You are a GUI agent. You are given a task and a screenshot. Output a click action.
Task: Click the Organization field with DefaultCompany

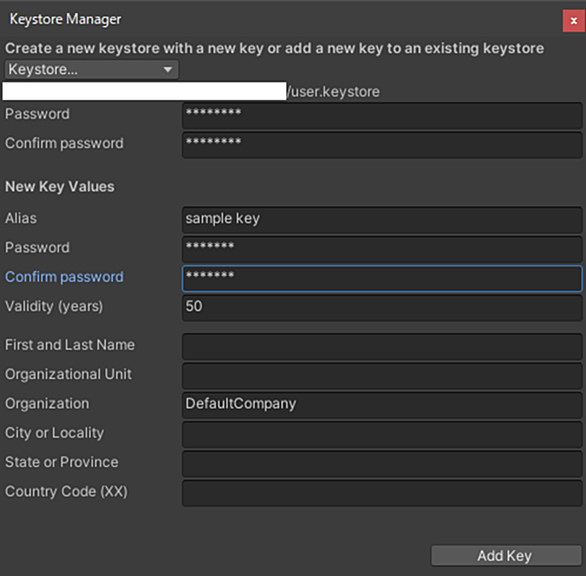[382, 405]
